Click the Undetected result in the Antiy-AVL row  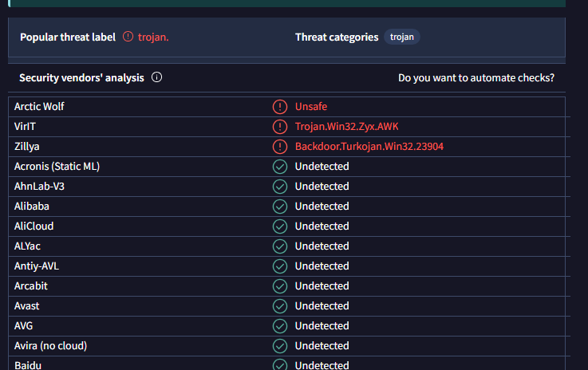pos(322,266)
